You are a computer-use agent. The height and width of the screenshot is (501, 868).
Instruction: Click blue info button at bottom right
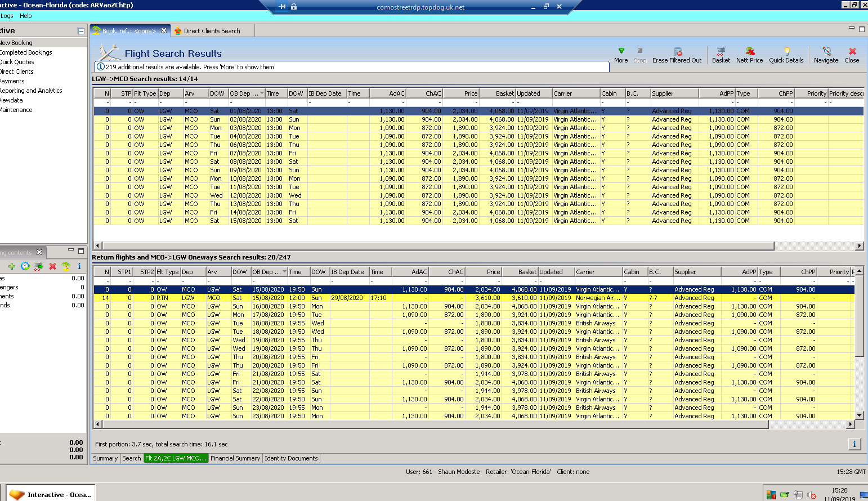(854, 444)
